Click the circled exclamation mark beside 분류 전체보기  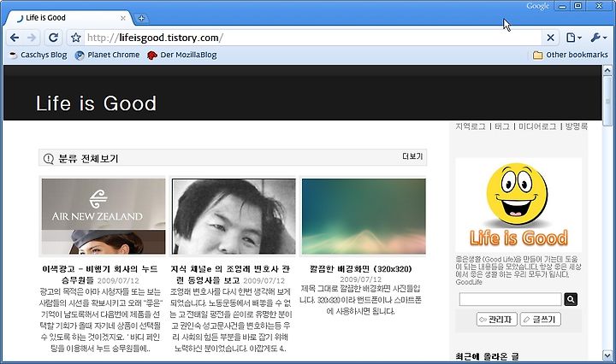click(48, 158)
